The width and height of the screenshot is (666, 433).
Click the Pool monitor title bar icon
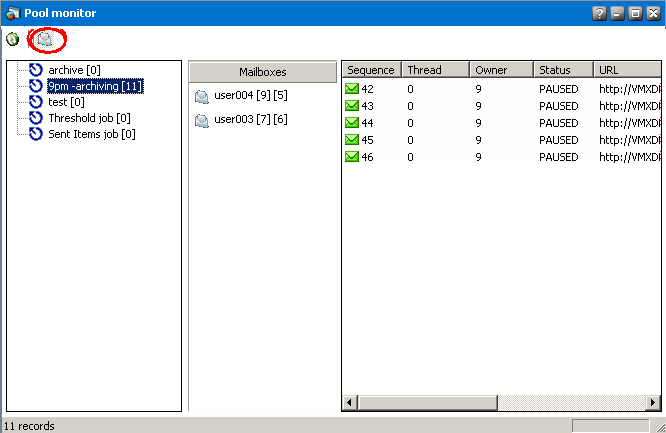pyautogui.click(x=13, y=13)
